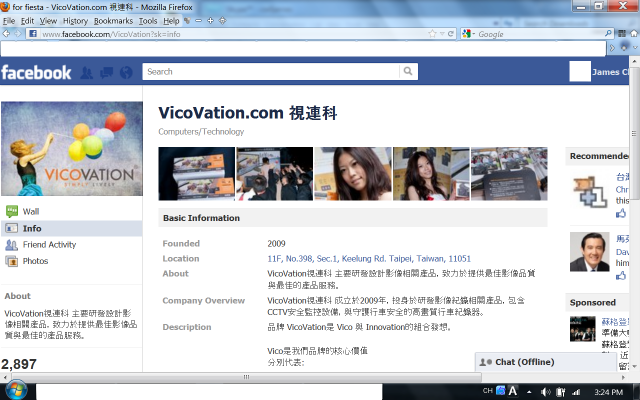Click the Firefox forward arrow button
Image resolution: width=640 pixels, height=400 pixels.
(x=18, y=34)
